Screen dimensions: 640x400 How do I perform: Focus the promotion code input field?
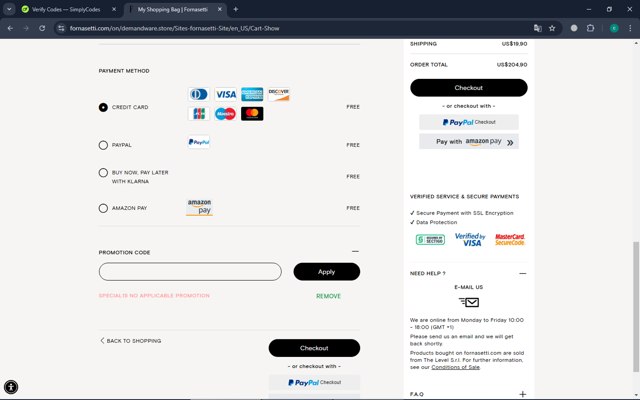pos(190,271)
